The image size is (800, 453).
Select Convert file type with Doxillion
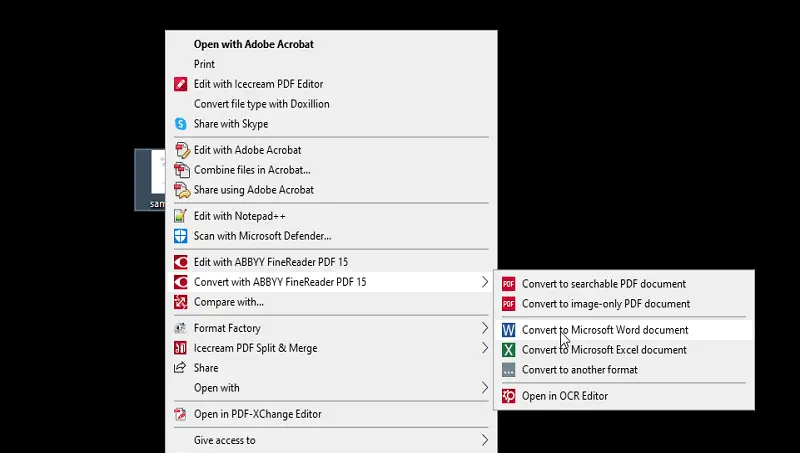[332, 104]
